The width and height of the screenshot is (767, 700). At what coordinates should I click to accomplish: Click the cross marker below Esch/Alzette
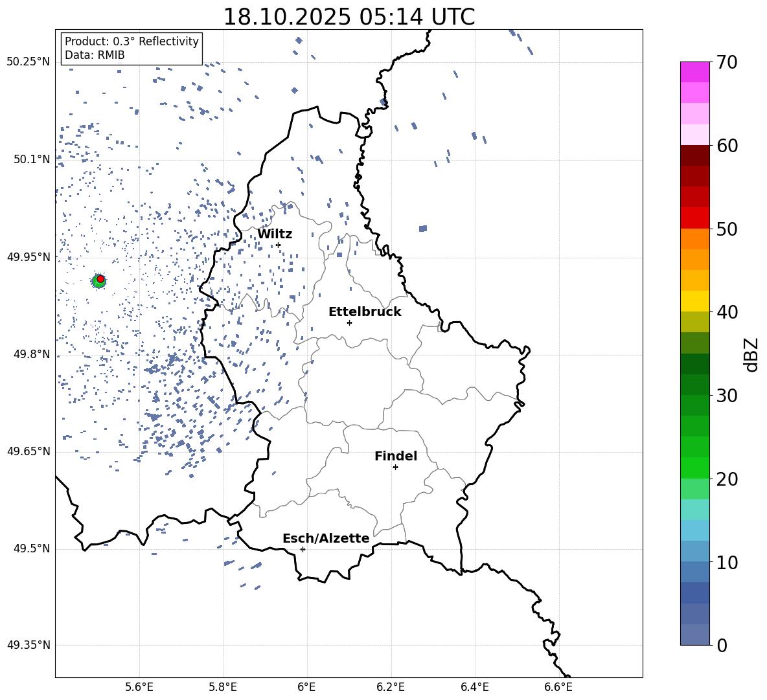click(x=303, y=549)
